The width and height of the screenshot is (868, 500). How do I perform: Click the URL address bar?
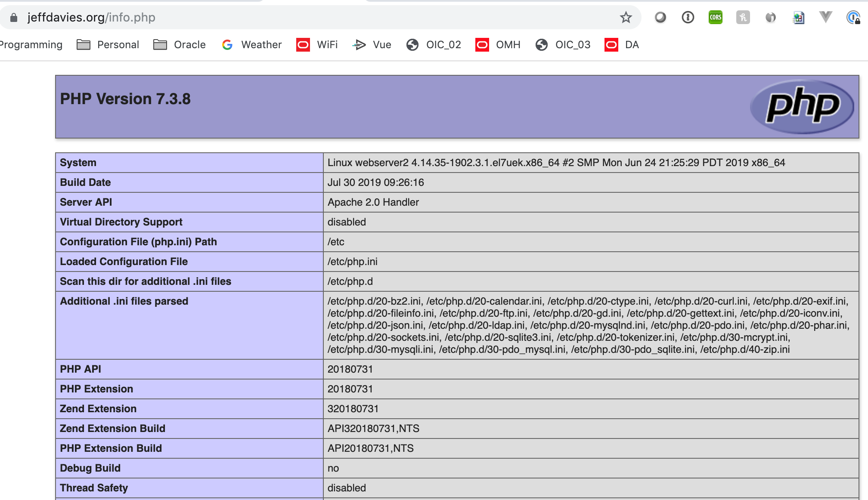pyautogui.click(x=301, y=18)
